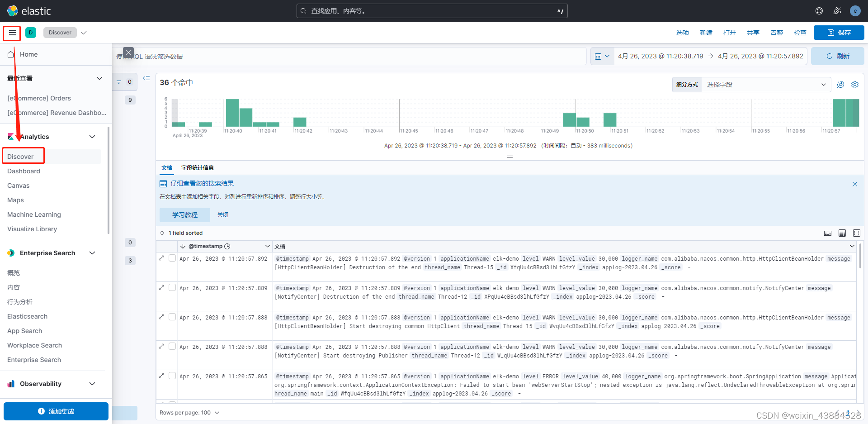Viewport: 868px width, 424px height.
Task: Select checkbox for row 11:20:57.865
Action: click(x=172, y=376)
